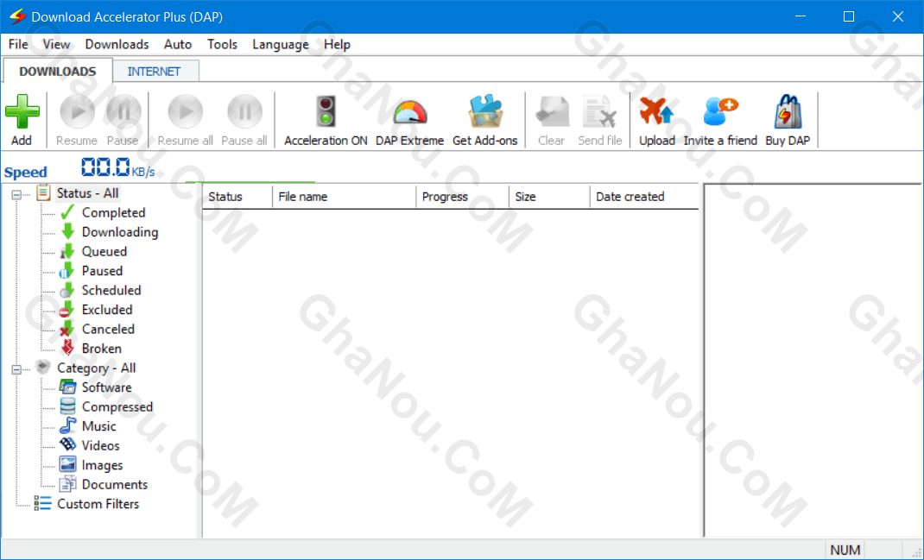924x560 pixels.
Task: Click the Invite a friend icon
Action: click(x=720, y=112)
